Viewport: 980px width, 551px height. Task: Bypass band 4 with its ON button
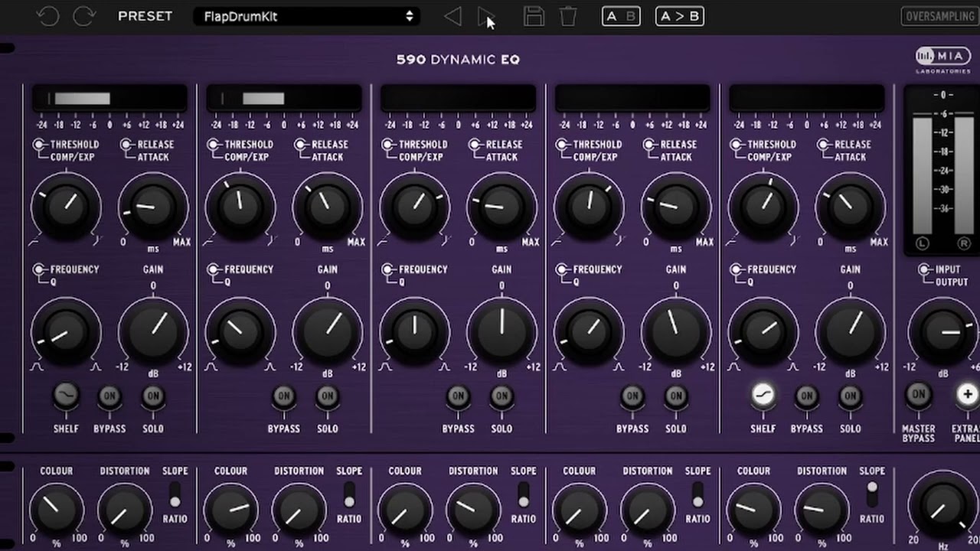pyautogui.click(x=632, y=396)
